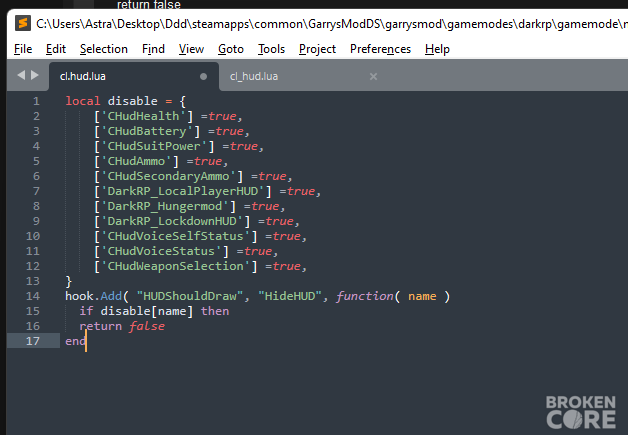
Task: Click the 'then' keyword on line 15
Action: pos(215,311)
